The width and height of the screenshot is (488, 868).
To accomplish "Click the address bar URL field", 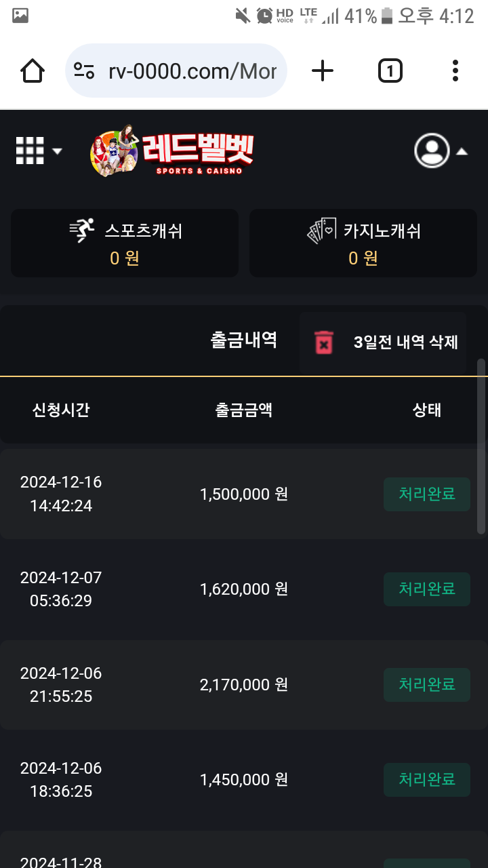I will (x=192, y=71).
